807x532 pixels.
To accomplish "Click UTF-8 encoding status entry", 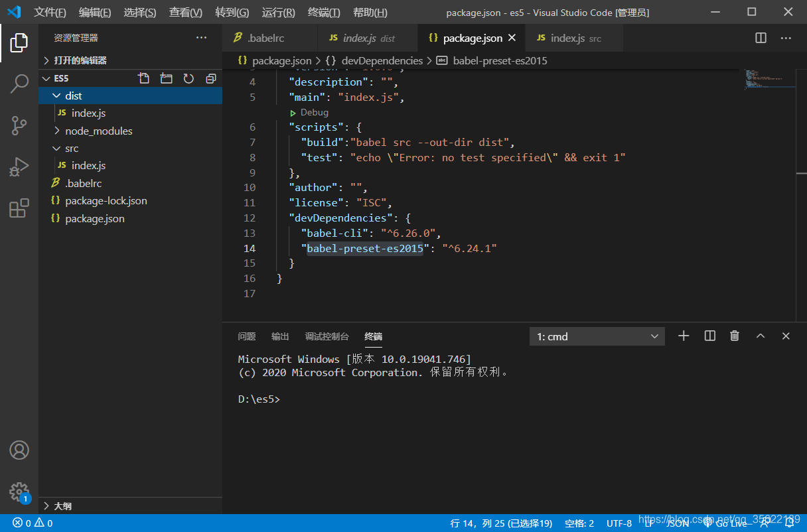I will click(x=619, y=523).
